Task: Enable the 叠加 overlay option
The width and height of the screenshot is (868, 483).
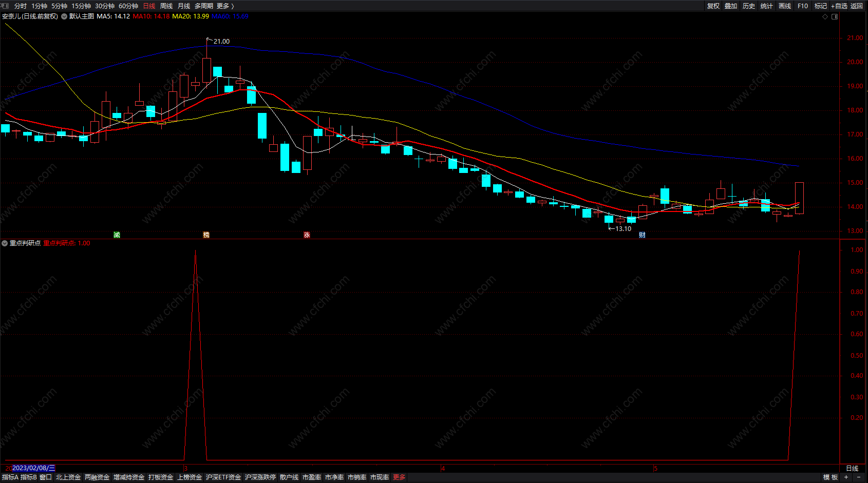Action: (x=731, y=6)
